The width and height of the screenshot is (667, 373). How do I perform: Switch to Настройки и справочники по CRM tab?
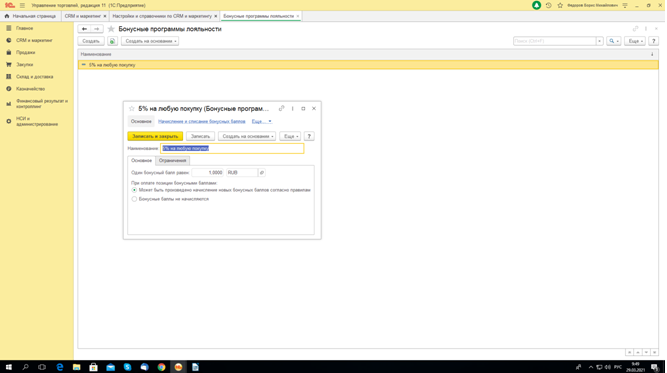[x=162, y=16]
